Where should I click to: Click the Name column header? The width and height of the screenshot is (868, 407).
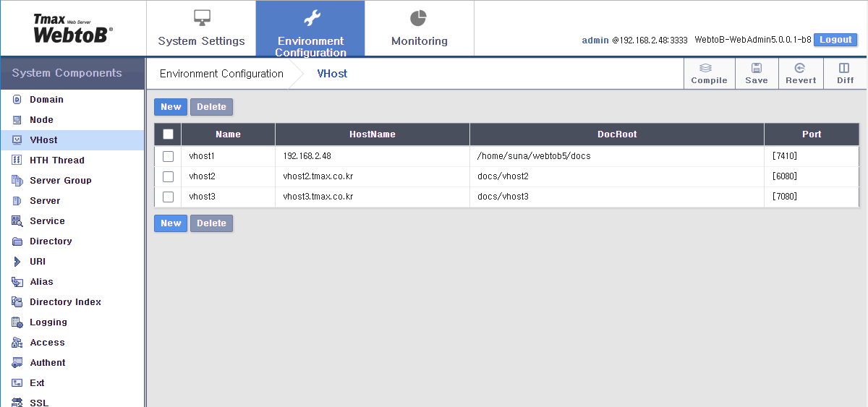[228, 134]
